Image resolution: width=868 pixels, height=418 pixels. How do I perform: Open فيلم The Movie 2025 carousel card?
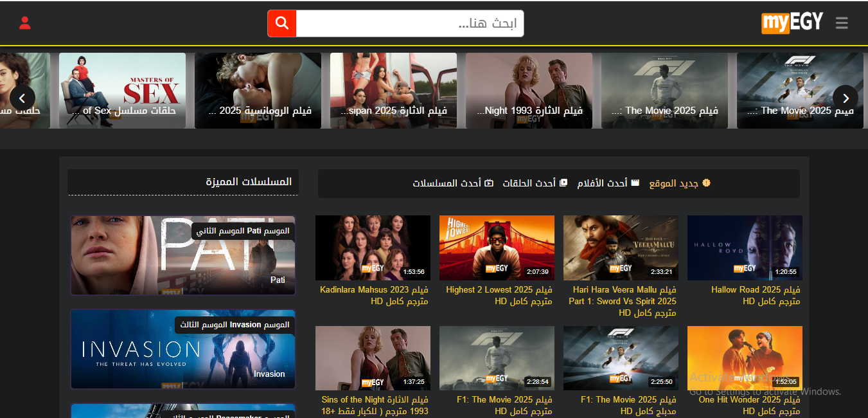pos(664,91)
